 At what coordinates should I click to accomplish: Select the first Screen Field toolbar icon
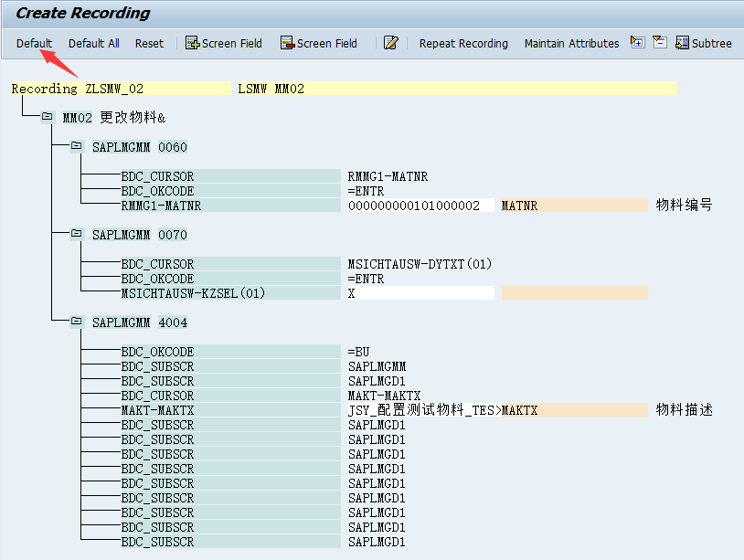click(x=191, y=43)
